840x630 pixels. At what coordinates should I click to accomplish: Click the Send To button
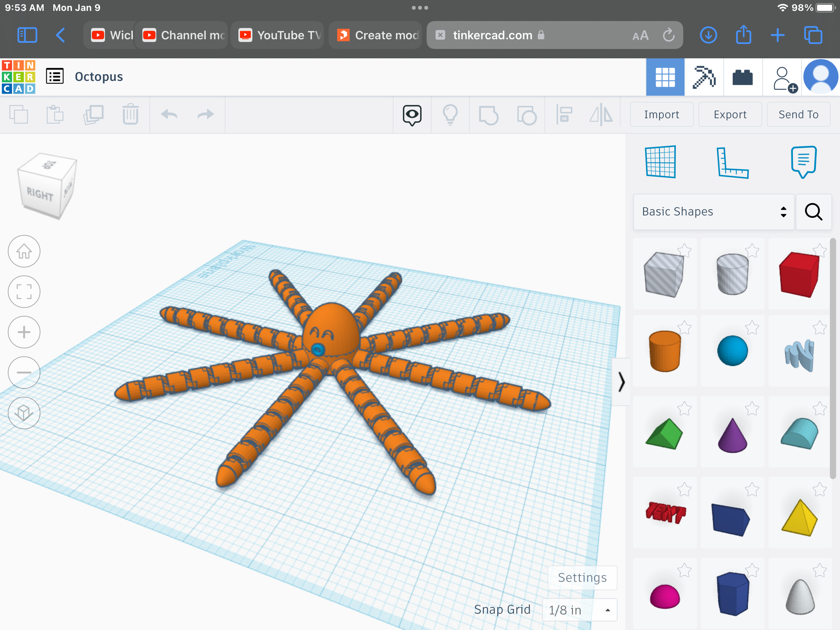click(x=798, y=114)
